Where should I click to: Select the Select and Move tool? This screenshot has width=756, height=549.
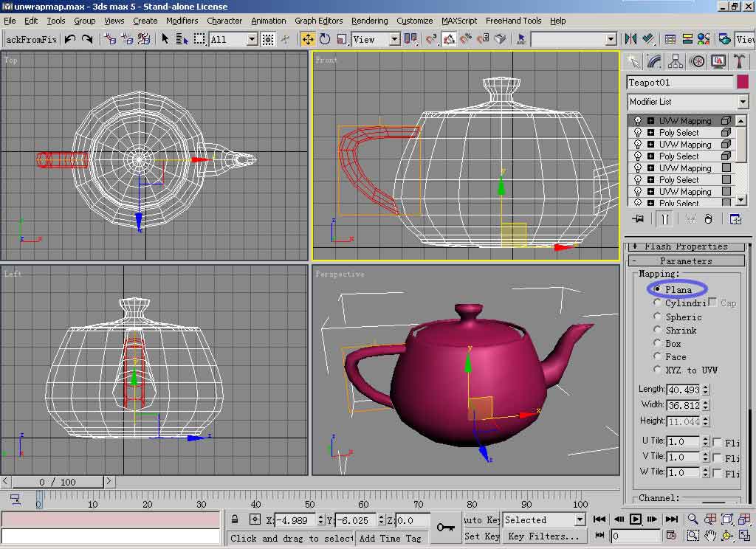308,39
